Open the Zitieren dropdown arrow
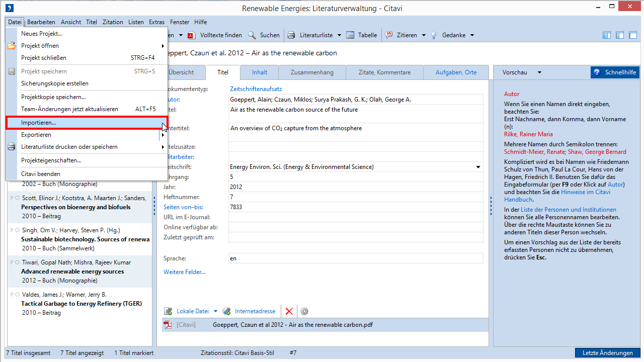644x362 pixels. (x=424, y=35)
